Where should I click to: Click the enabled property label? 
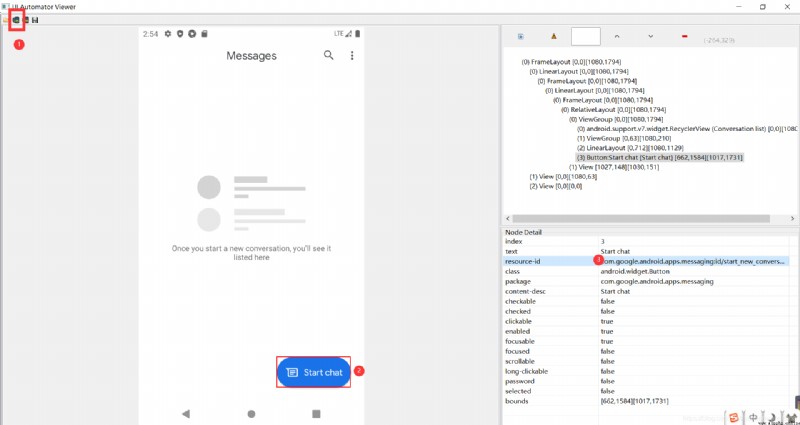(517, 331)
